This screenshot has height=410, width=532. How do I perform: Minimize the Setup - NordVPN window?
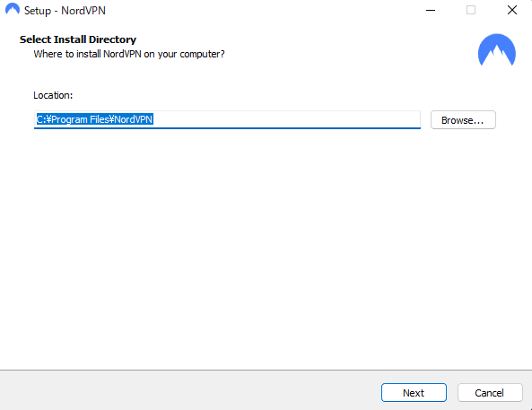coord(431,10)
